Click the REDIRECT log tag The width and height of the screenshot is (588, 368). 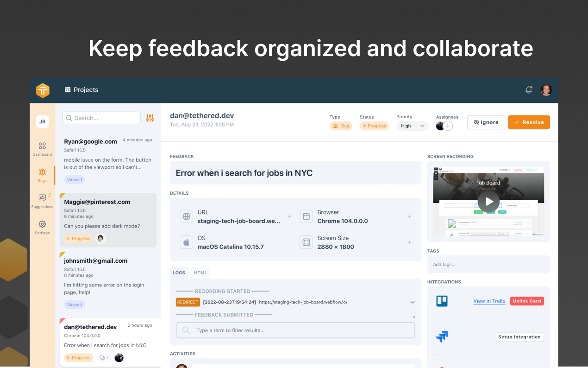(x=188, y=302)
